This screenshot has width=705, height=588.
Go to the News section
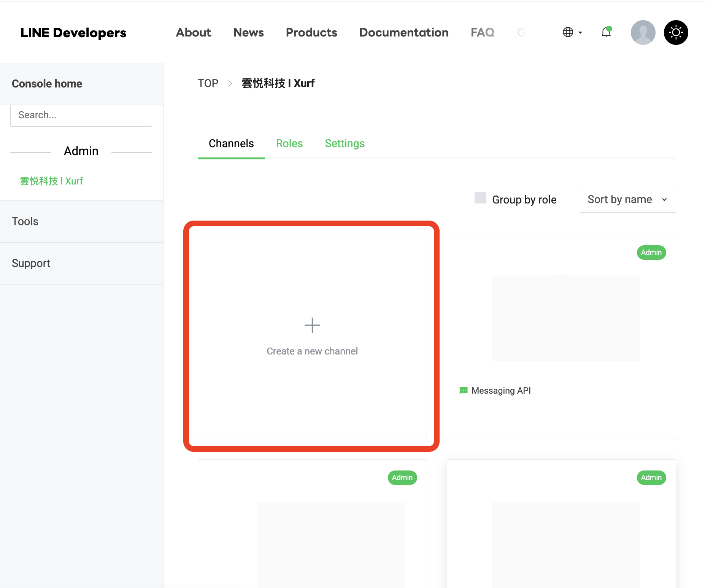coord(249,32)
